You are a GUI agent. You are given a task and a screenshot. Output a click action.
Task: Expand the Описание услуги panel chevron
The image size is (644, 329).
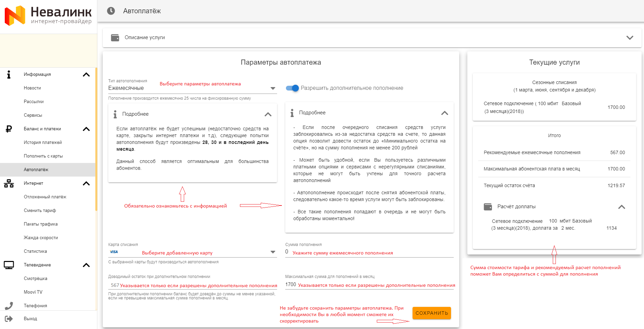(630, 37)
